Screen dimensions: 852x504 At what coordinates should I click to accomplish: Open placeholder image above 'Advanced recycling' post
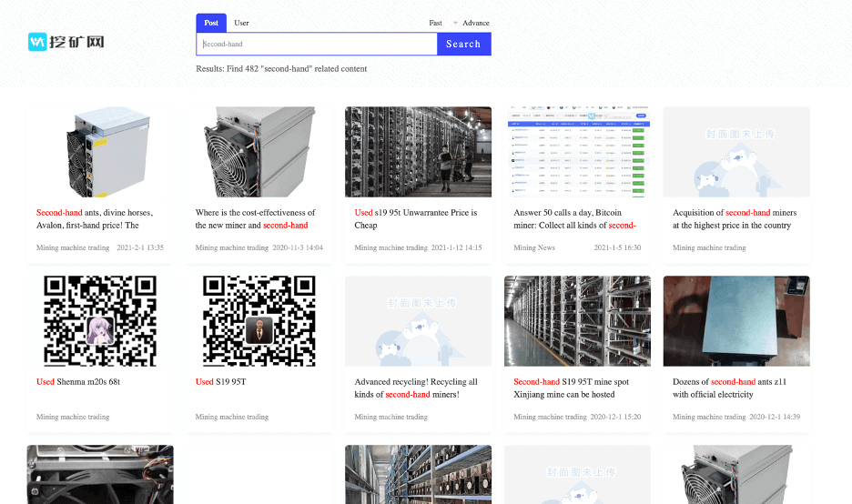tap(418, 321)
